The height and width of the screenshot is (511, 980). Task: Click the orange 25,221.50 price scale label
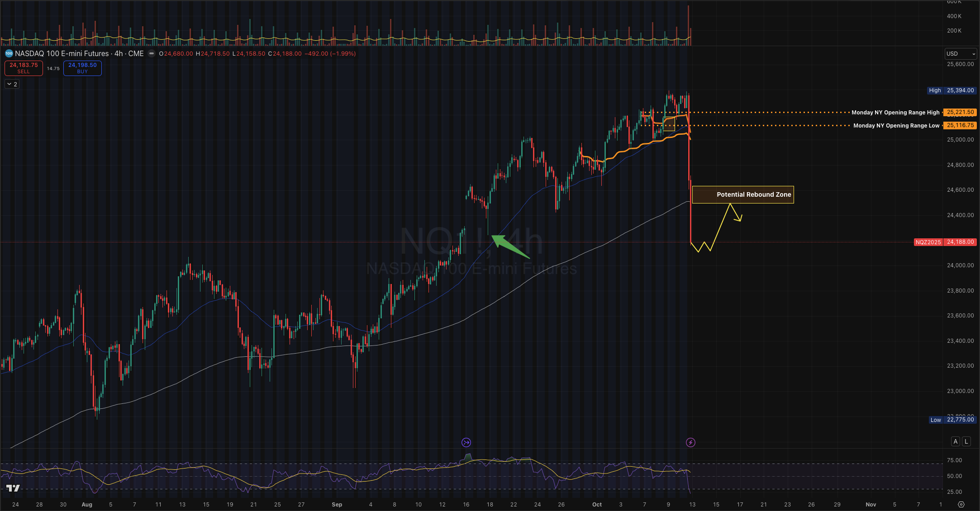(x=960, y=112)
